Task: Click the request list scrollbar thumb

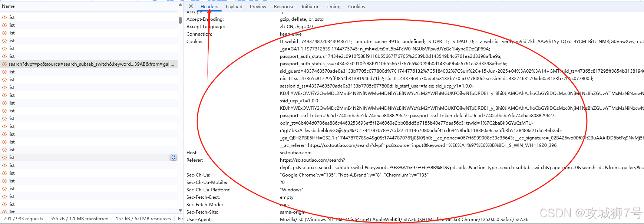Action: (x=181, y=20)
